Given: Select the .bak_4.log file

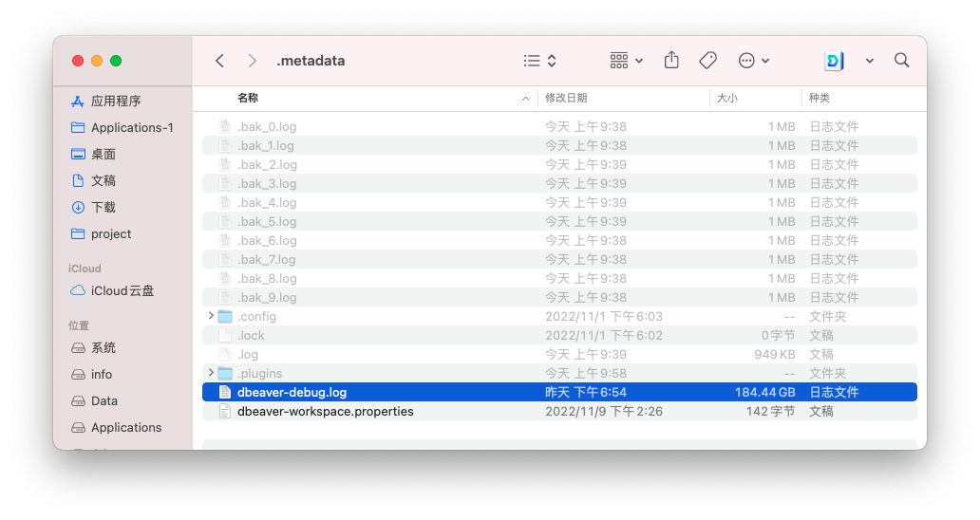Looking at the screenshot, I should (559, 202).
